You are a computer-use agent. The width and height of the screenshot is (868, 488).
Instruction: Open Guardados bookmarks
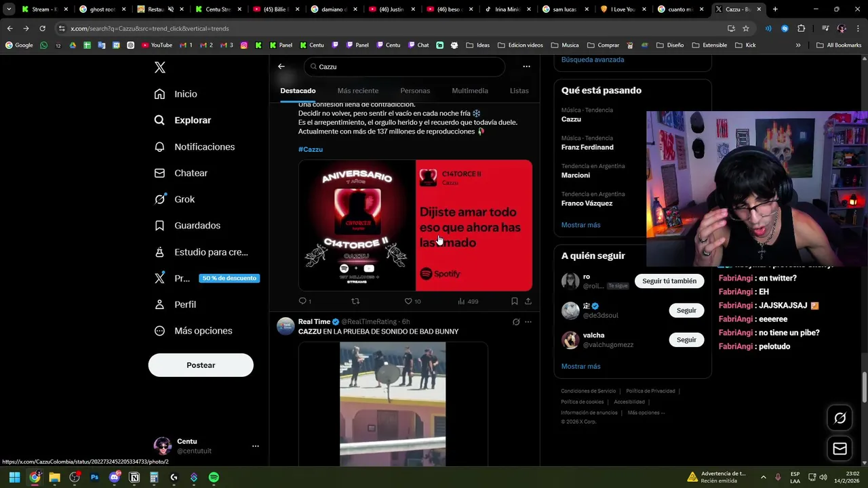(x=187, y=225)
